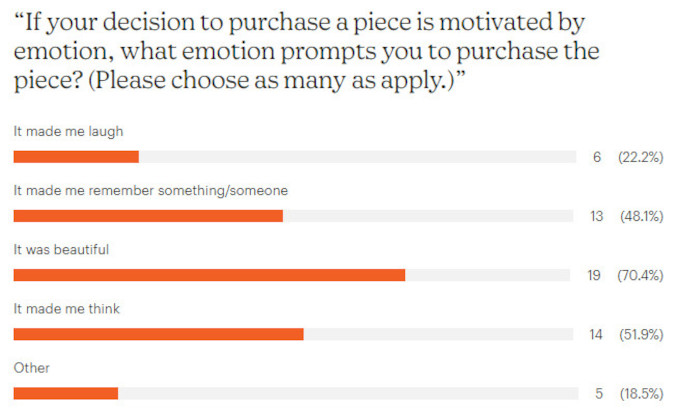Select the "It made me think" label
This screenshot has height=415, width=675.
pos(66,308)
